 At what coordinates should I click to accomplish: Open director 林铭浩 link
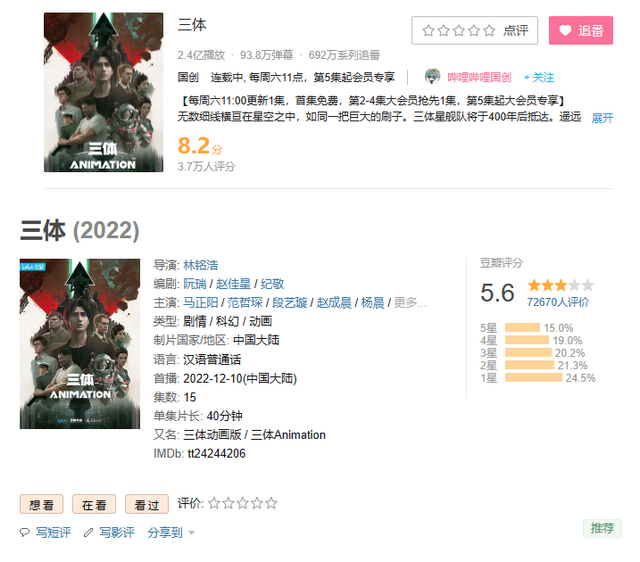200,265
